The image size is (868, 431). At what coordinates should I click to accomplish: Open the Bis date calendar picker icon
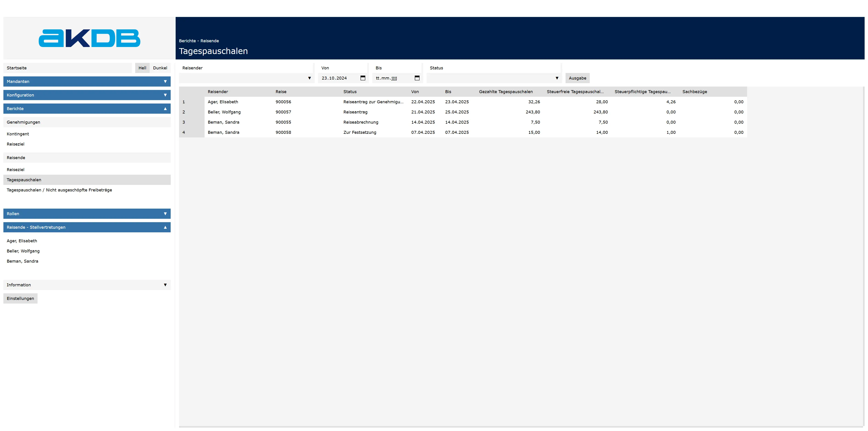click(417, 78)
